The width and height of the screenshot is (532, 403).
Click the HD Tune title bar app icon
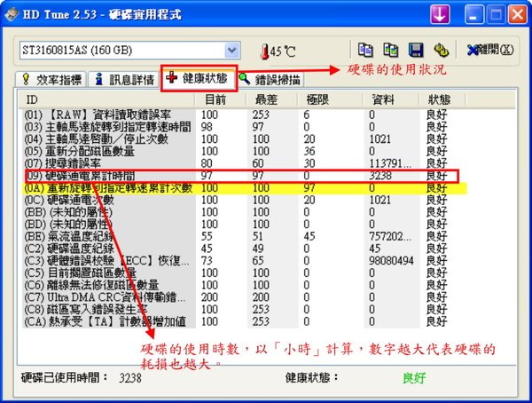tap(12, 14)
